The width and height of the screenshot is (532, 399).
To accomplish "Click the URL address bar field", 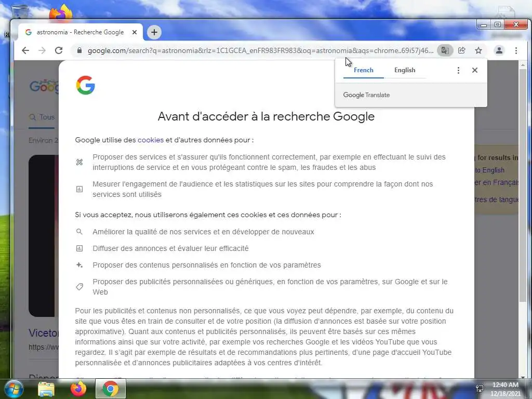I will pyautogui.click(x=260, y=50).
